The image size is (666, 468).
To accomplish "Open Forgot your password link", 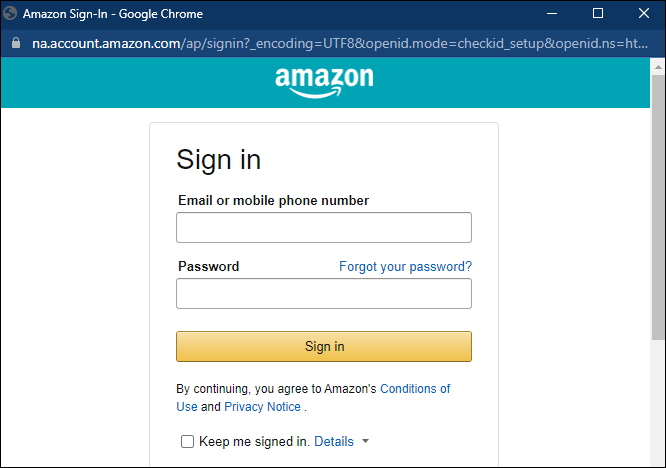I will (x=405, y=266).
